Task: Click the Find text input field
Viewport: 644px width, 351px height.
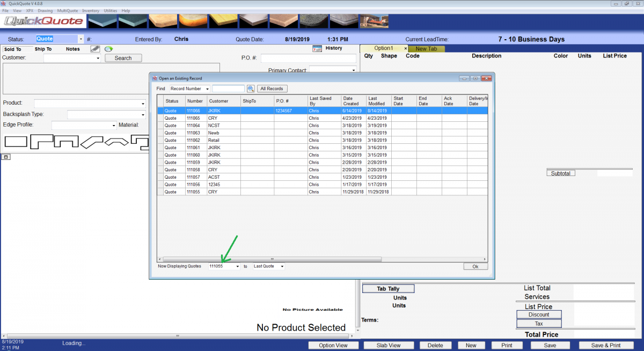Action: 229,89
